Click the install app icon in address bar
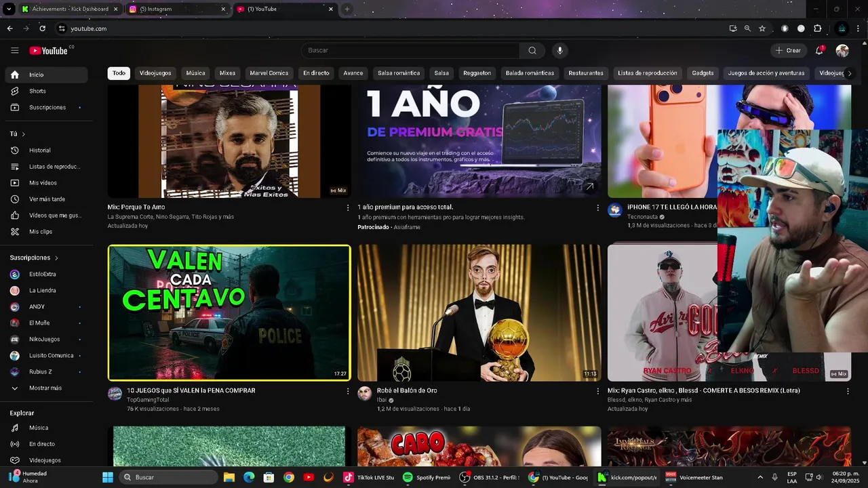The width and height of the screenshot is (868, 488). (x=733, y=28)
